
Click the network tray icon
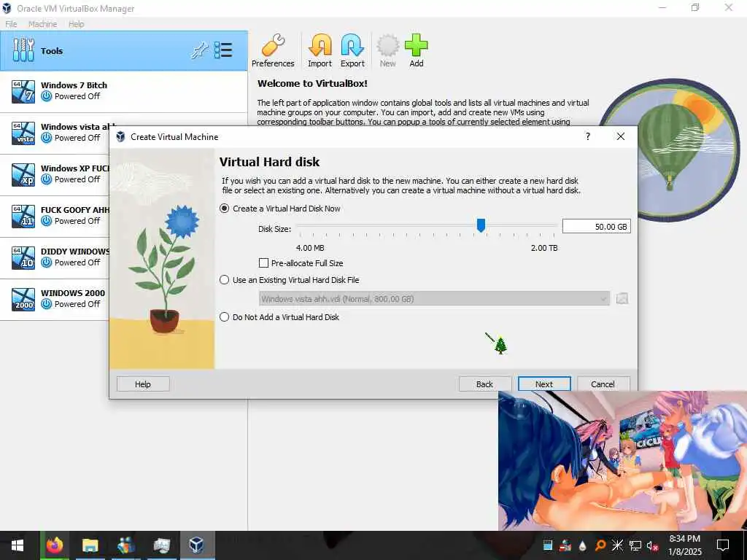[635, 545]
